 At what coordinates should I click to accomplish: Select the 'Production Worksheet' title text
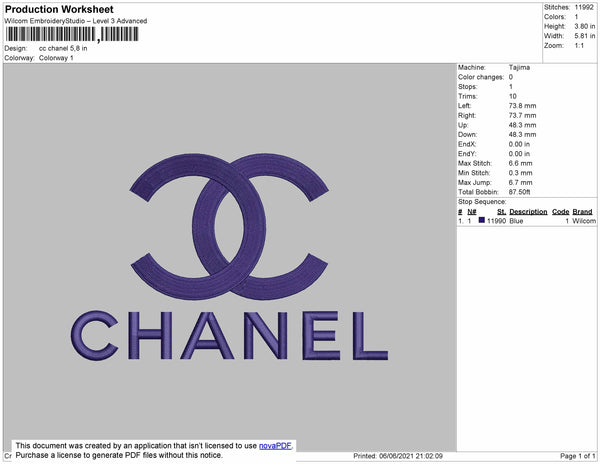(59, 9)
